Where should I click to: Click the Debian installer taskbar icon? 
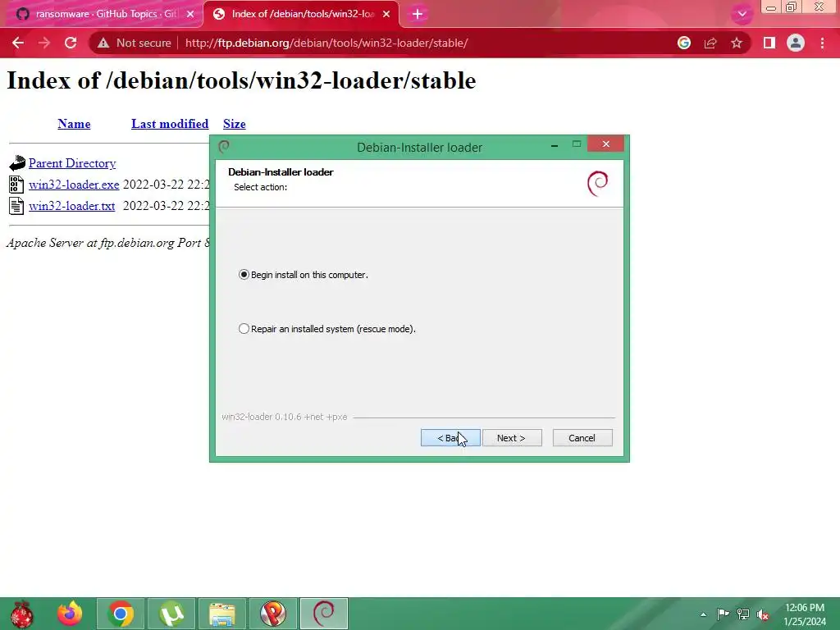[324, 614]
